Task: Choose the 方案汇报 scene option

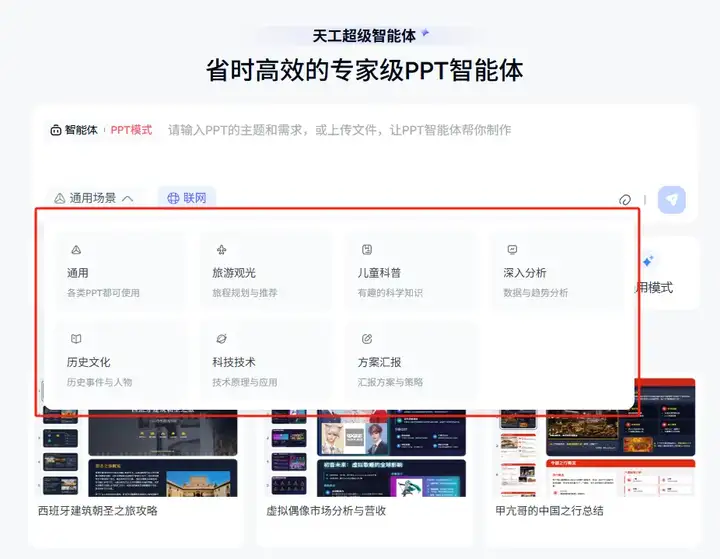Action: tap(411, 360)
